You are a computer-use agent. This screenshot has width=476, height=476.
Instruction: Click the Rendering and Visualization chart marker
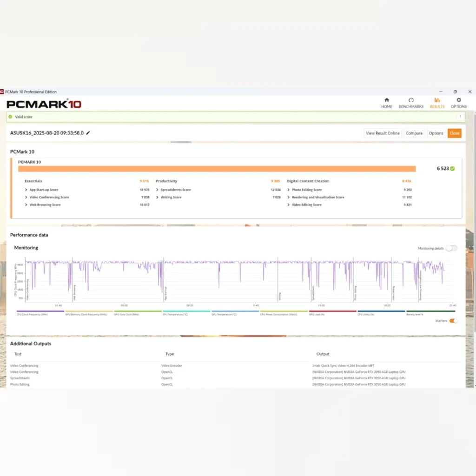click(x=420, y=285)
